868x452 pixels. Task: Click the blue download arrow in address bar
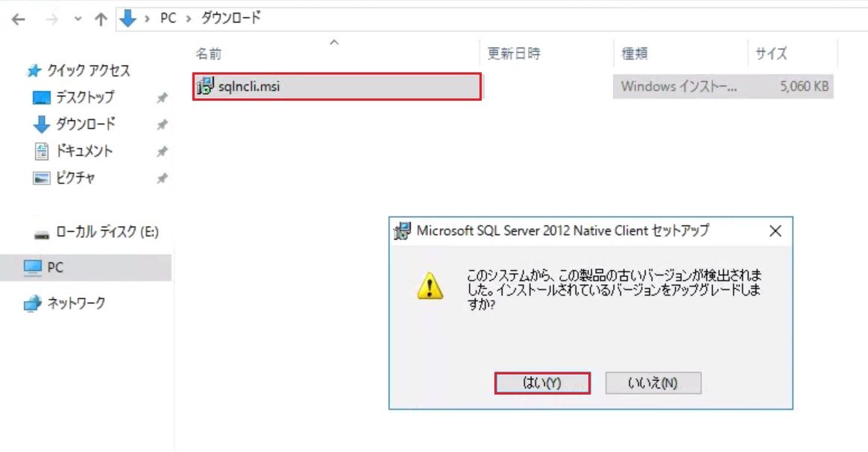[128, 19]
